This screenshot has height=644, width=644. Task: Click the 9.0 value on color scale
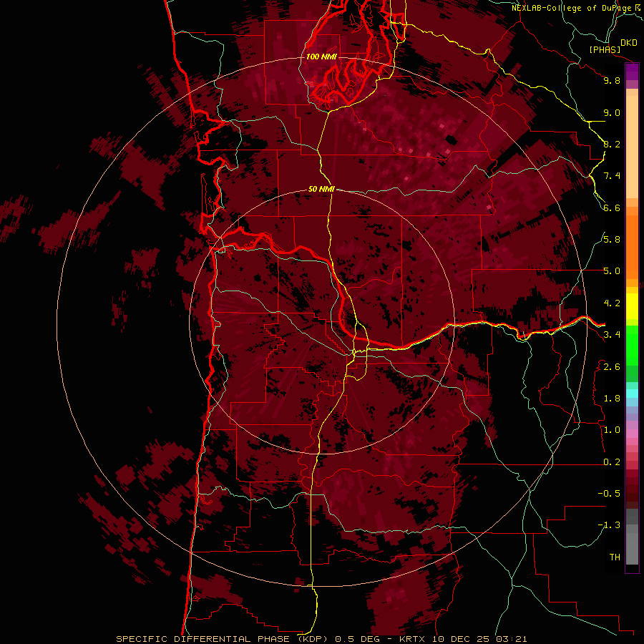pyautogui.click(x=612, y=112)
